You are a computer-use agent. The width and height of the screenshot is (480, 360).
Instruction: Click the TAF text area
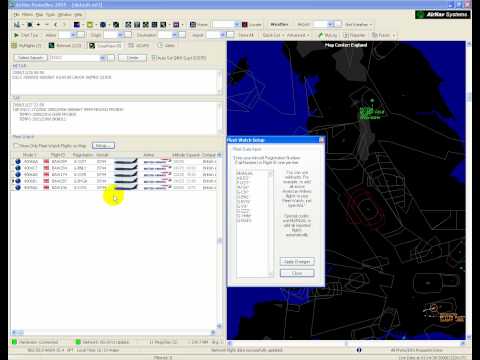tap(115, 118)
